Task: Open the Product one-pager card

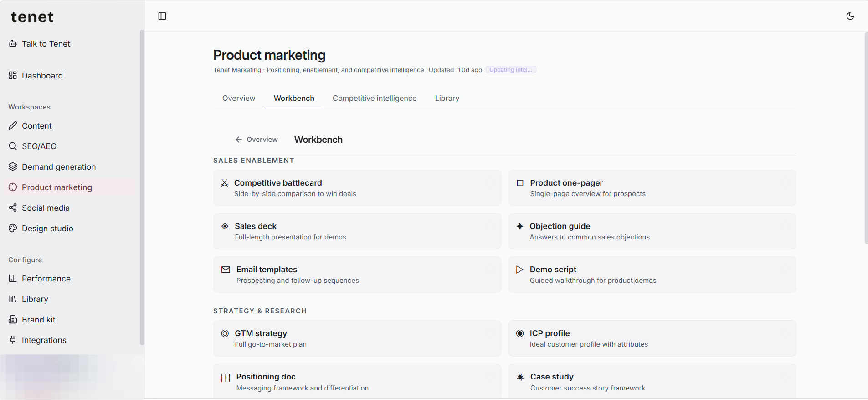Action: 652,188
